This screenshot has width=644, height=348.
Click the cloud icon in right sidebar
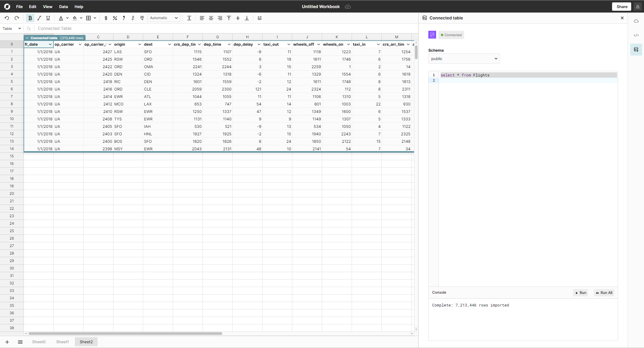(636, 21)
